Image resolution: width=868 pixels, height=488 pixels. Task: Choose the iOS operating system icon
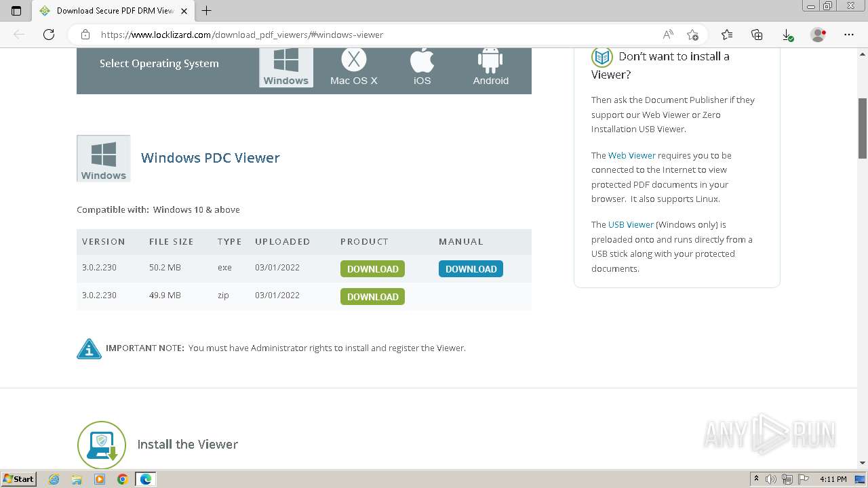tap(422, 67)
